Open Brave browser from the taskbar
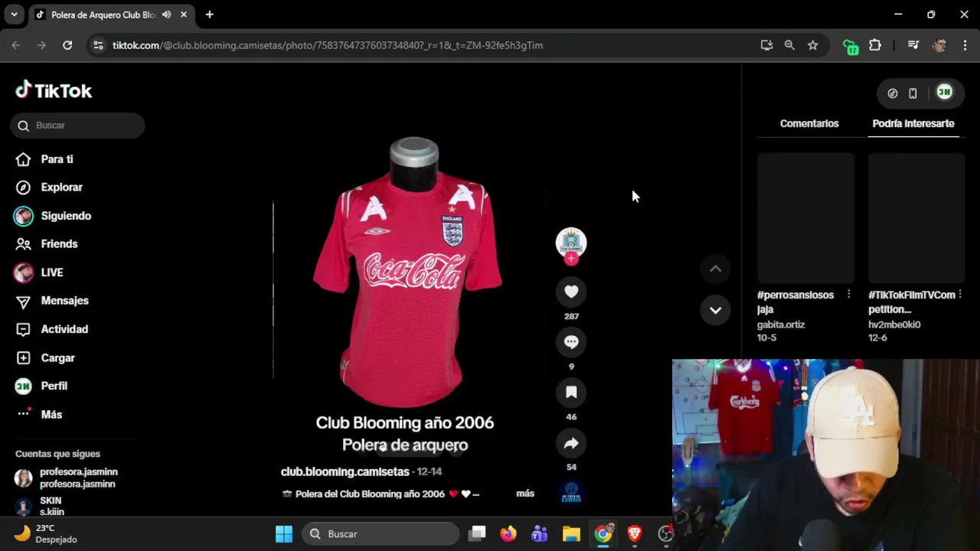Image resolution: width=980 pixels, height=551 pixels. (x=635, y=533)
